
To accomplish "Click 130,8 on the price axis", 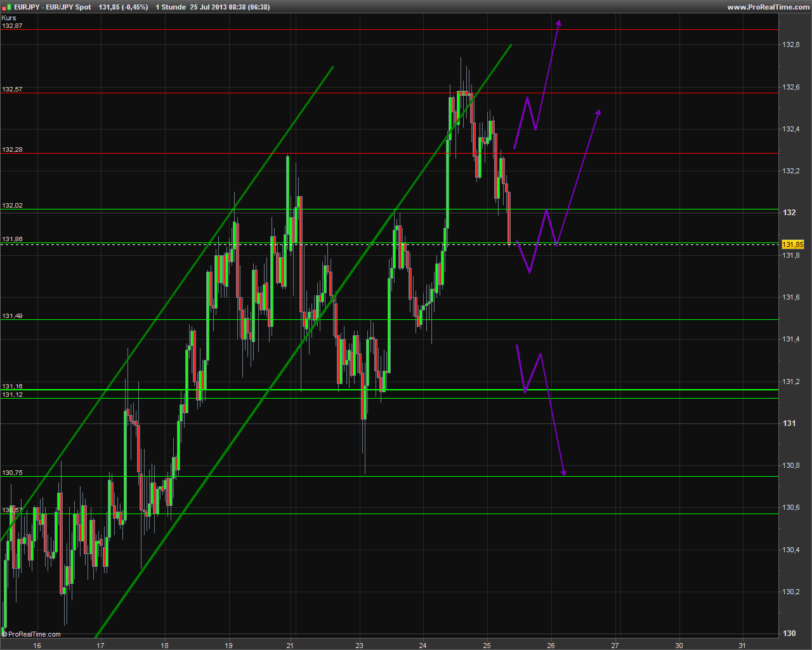I will (x=791, y=465).
